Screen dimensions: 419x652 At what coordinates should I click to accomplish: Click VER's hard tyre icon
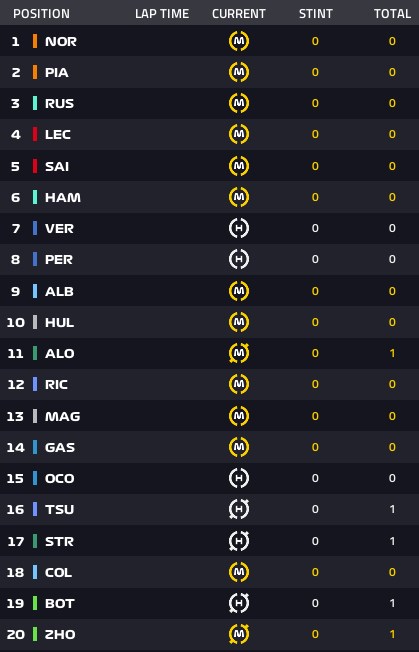pos(239,228)
